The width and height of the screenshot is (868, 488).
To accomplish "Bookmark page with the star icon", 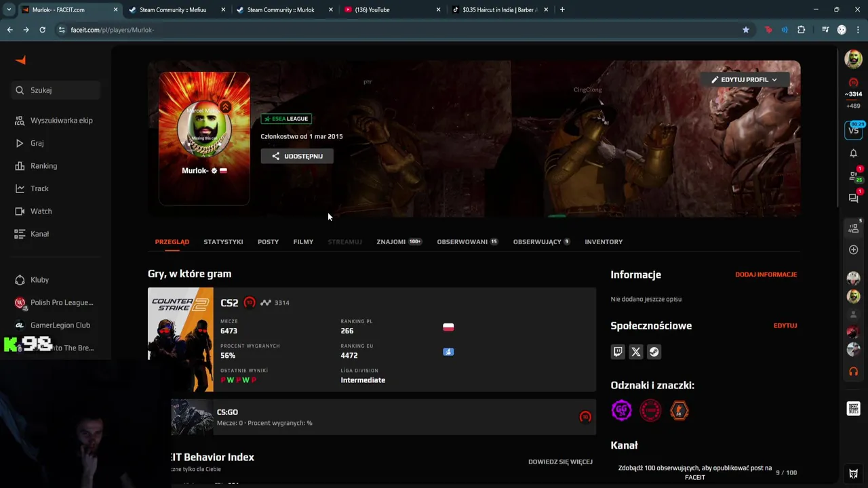I will [746, 30].
